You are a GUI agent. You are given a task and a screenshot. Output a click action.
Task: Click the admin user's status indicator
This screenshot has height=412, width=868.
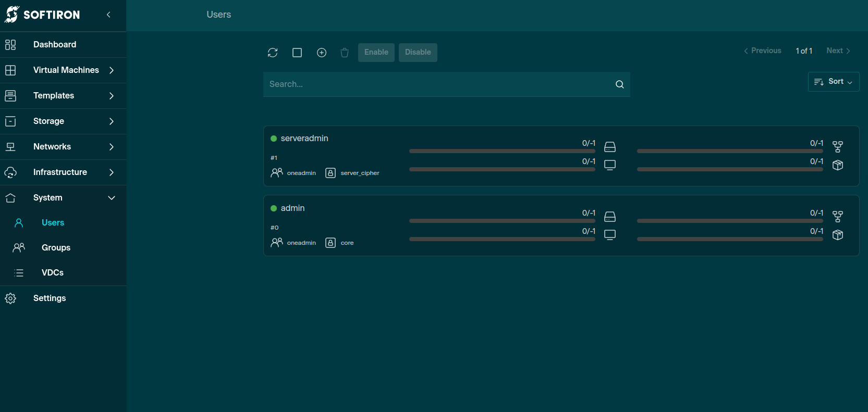(274, 208)
